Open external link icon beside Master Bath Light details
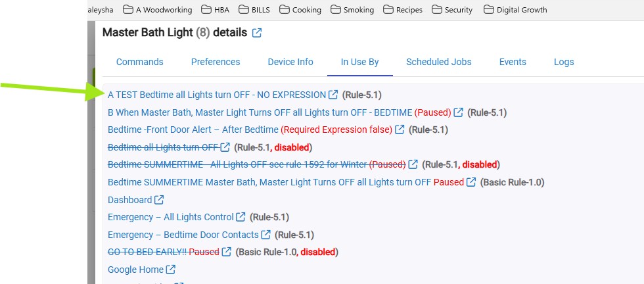This screenshot has width=644, height=284. (257, 33)
